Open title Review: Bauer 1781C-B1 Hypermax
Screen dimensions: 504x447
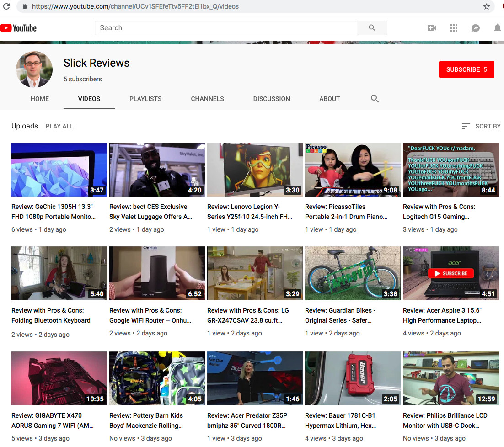(341, 420)
